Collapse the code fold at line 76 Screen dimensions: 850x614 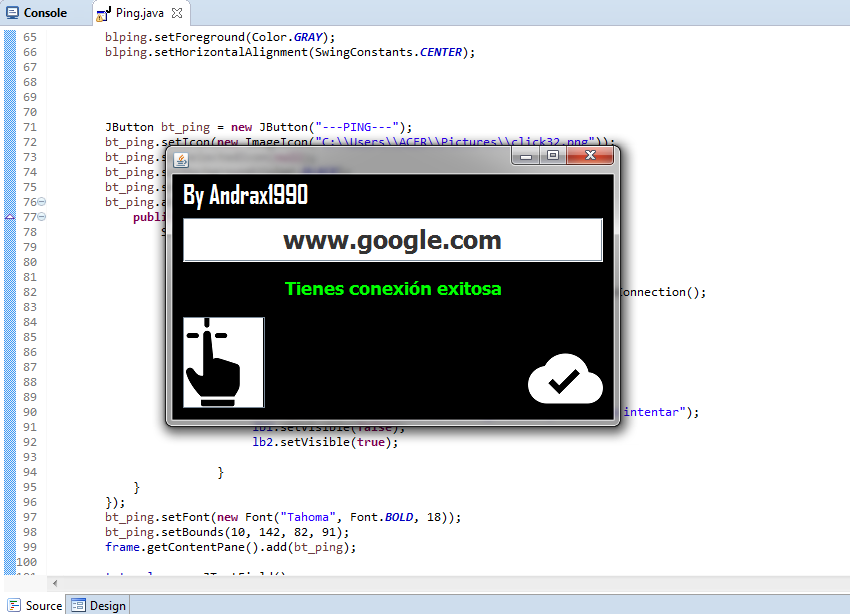tap(42, 202)
